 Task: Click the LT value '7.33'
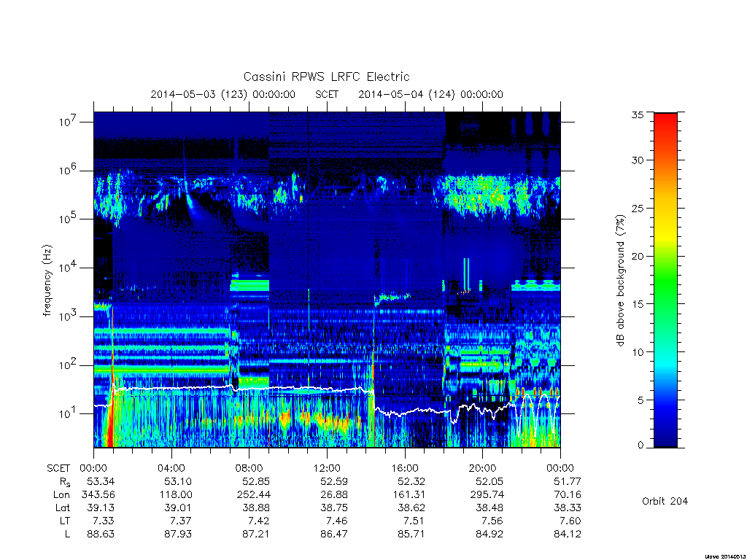[x=104, y=521]
